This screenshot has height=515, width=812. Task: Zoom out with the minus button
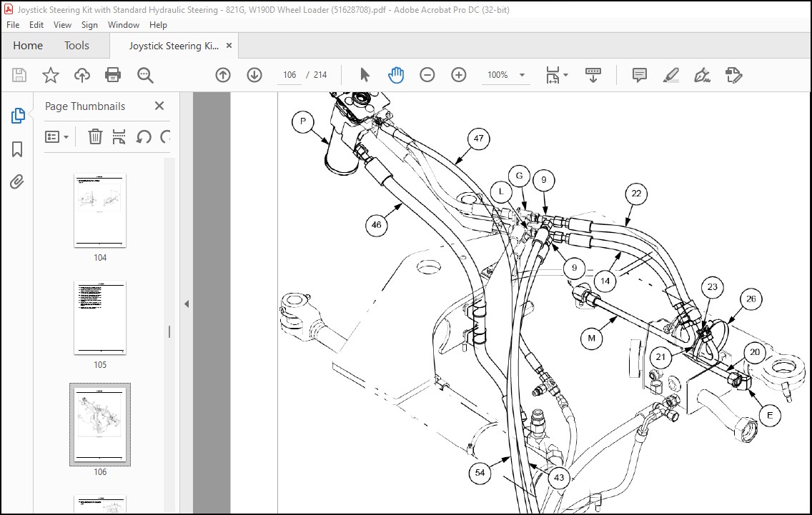427,75
